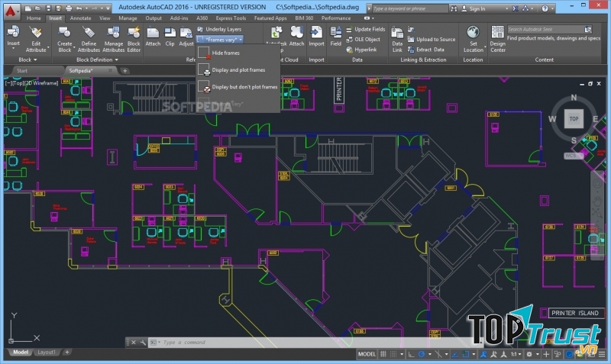This screenshot has height=364, width=611.
Task: Click the Update Fields button
Action: point(366,29)
